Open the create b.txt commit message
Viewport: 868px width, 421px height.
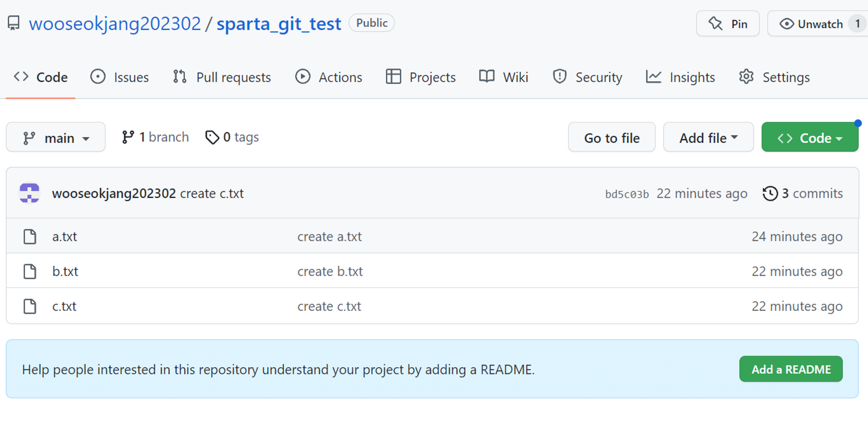point(330,271)
